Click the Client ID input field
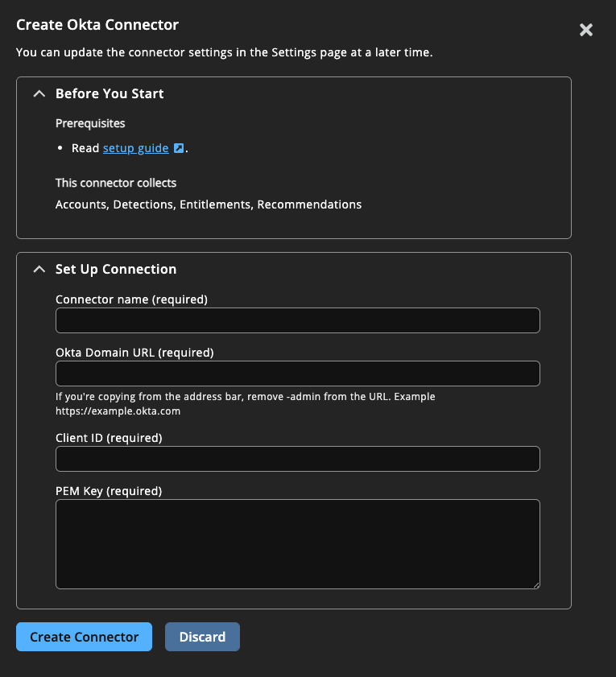The image size is (616, 677). click(297, 458)
